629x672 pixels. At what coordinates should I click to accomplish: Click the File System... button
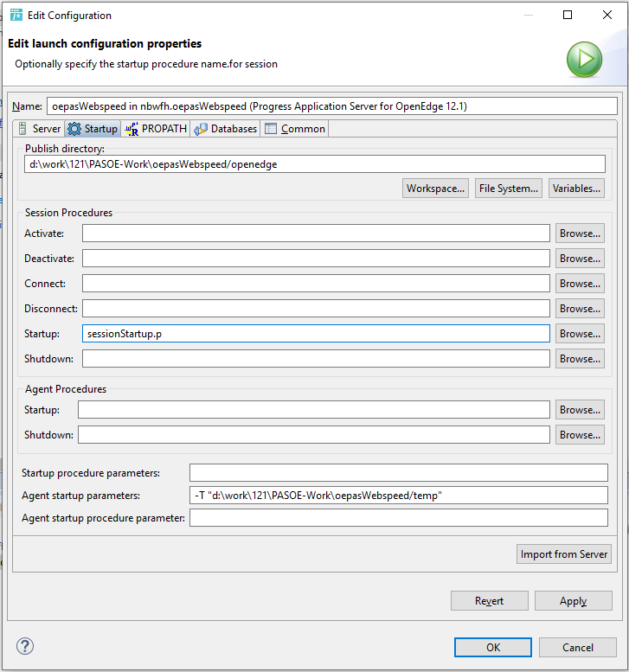point(509,189)
